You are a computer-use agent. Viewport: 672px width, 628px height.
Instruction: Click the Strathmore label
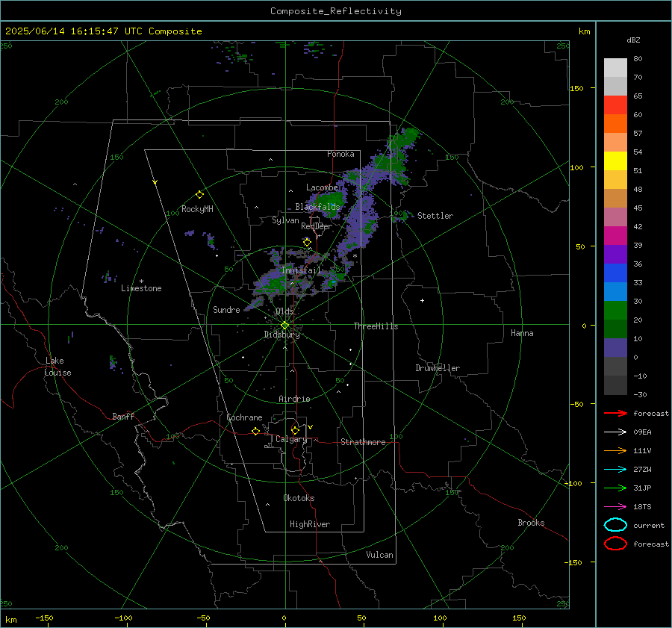[x=363, y=442]
